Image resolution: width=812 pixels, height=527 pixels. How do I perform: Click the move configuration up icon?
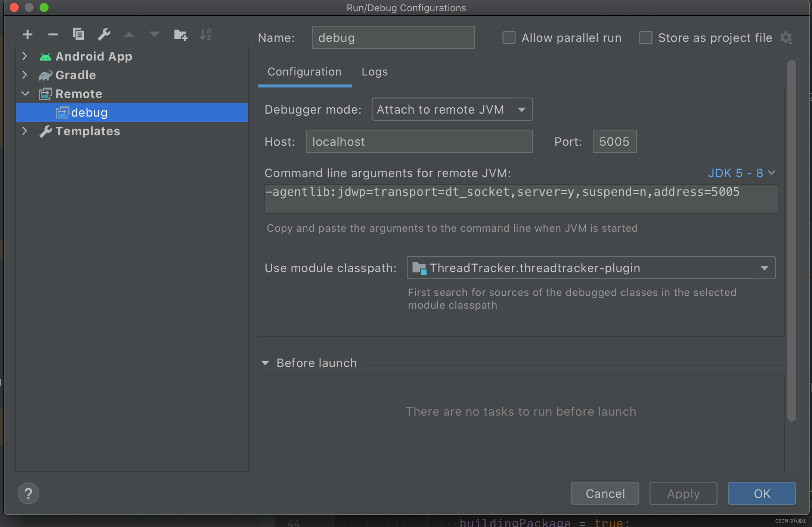130,34
